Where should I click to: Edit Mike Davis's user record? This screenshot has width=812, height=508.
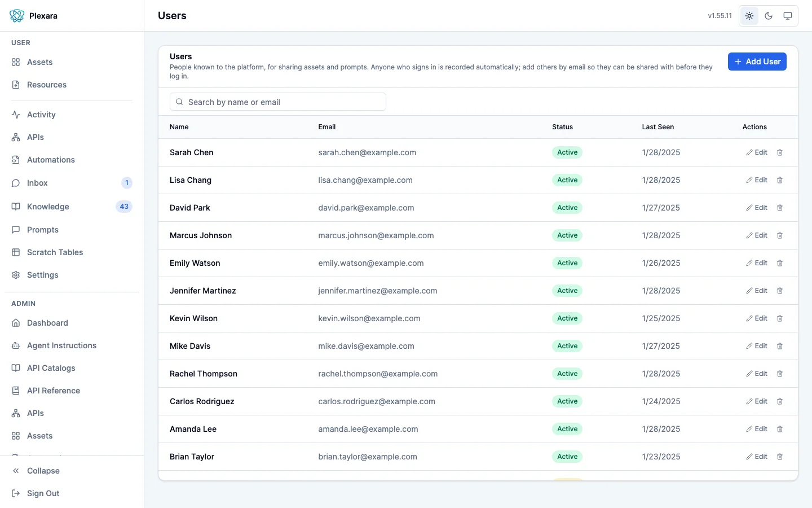[x=757, y=346]
